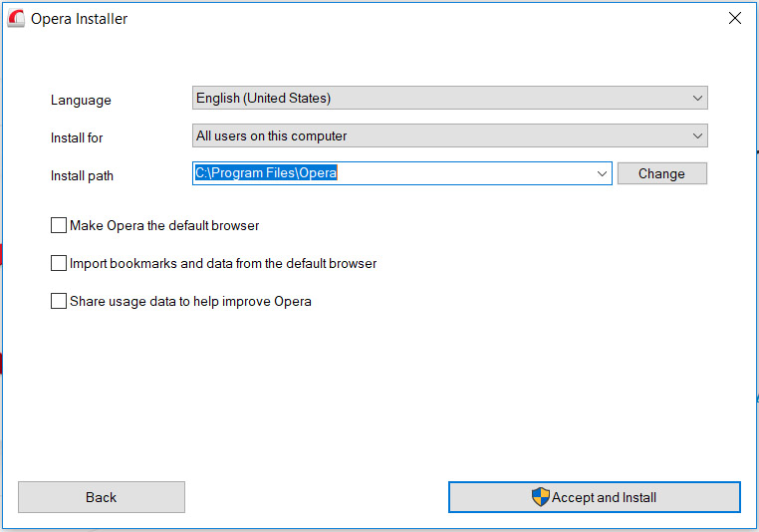The image size is (759, 532).
Task: Enable Import bookmarks and data checkbox
Action: pyautogui.click(x=59, y=263)
